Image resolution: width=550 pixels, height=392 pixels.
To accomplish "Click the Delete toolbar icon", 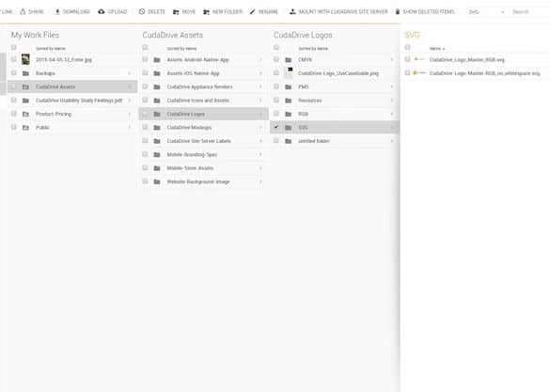I will pos(142,11).
